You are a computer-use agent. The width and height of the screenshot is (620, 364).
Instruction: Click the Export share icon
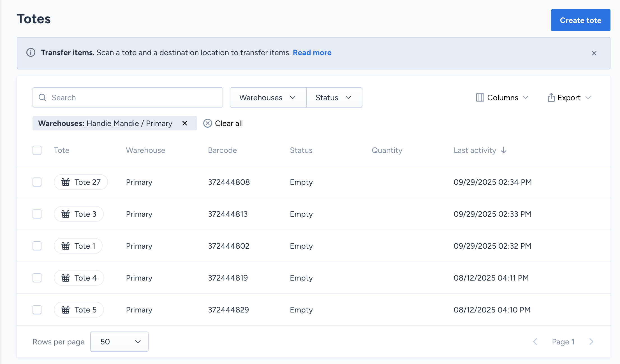tap(551, 97)
